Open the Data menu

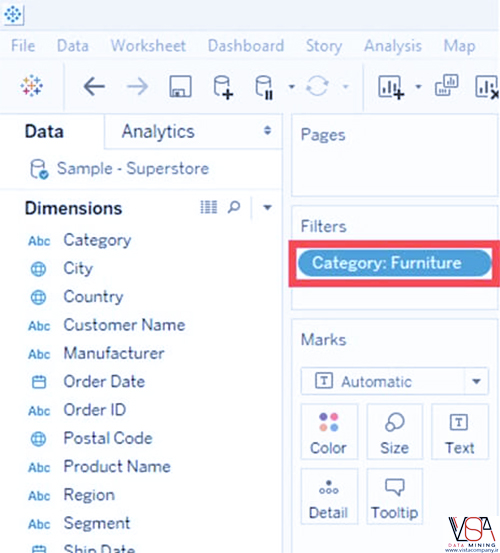pos(73,45)
